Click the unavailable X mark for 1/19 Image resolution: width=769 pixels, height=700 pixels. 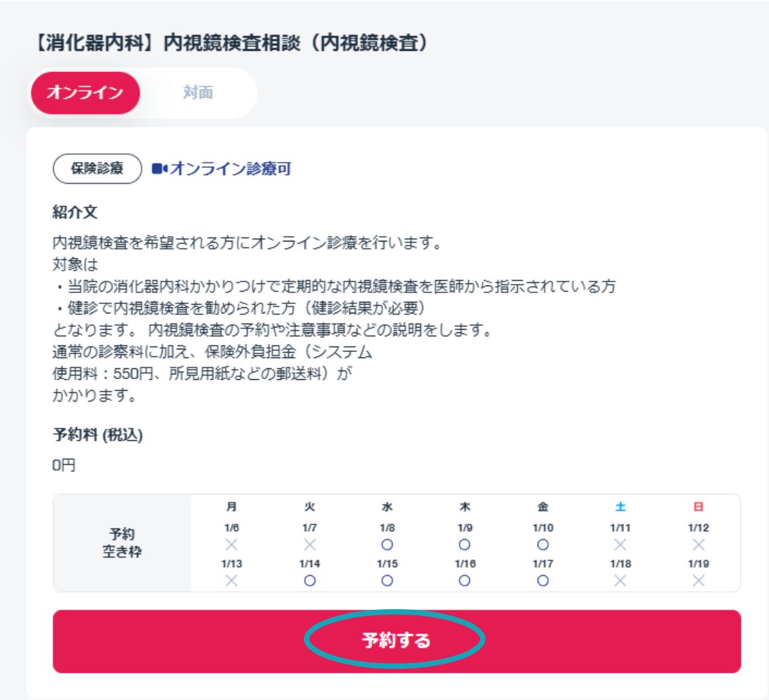coord(698,581)
